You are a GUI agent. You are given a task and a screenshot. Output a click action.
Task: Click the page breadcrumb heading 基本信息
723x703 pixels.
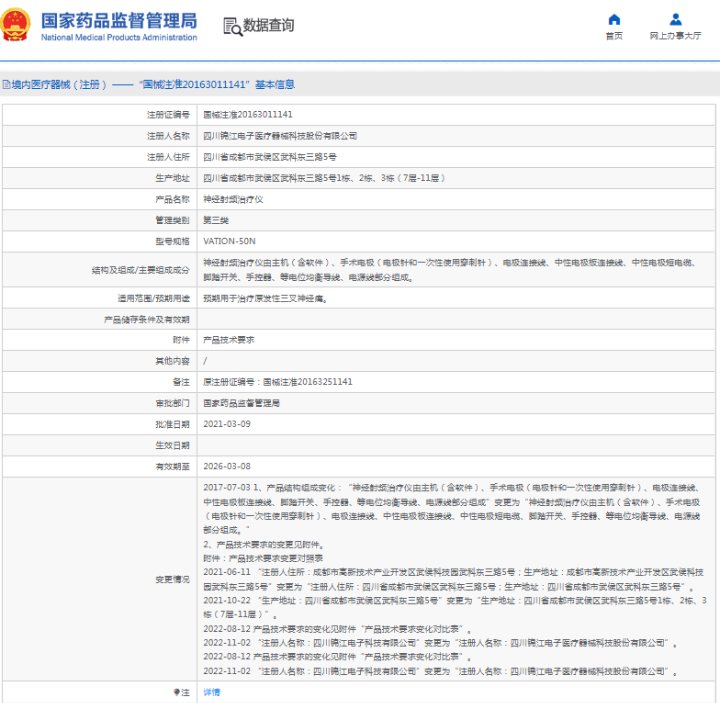pos(275,84)
